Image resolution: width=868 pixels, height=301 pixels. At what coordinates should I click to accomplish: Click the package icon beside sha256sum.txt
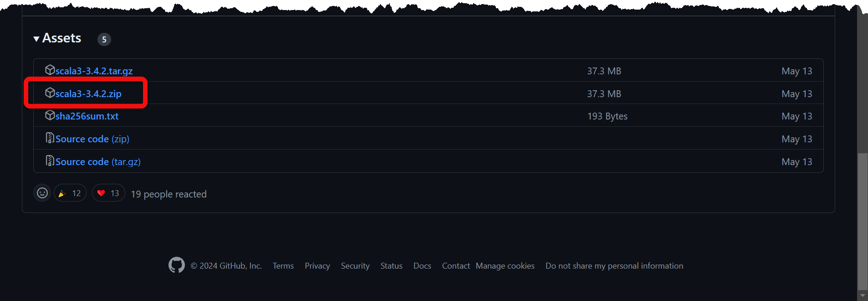pyautogui.click(x=50, y=115)
